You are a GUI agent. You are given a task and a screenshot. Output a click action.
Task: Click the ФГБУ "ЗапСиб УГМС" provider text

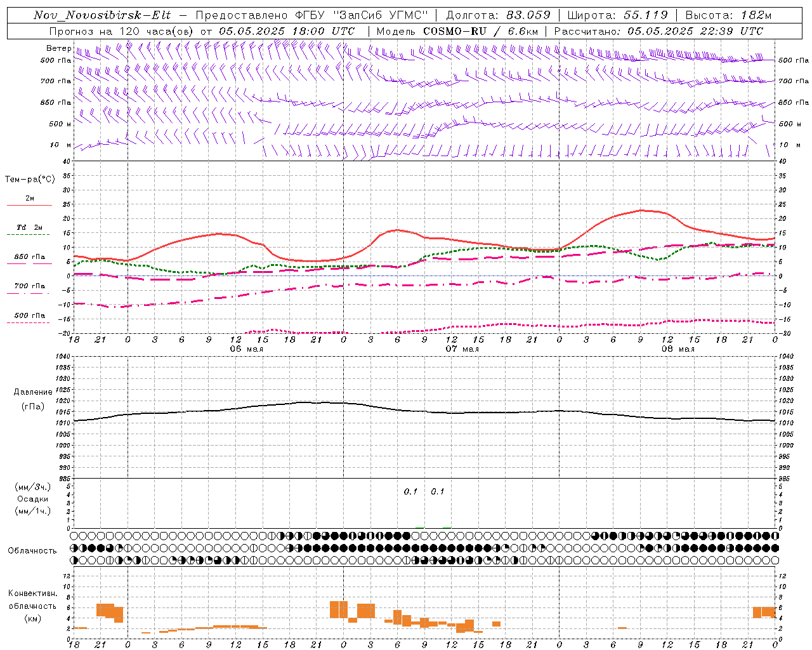coord(362,15)
